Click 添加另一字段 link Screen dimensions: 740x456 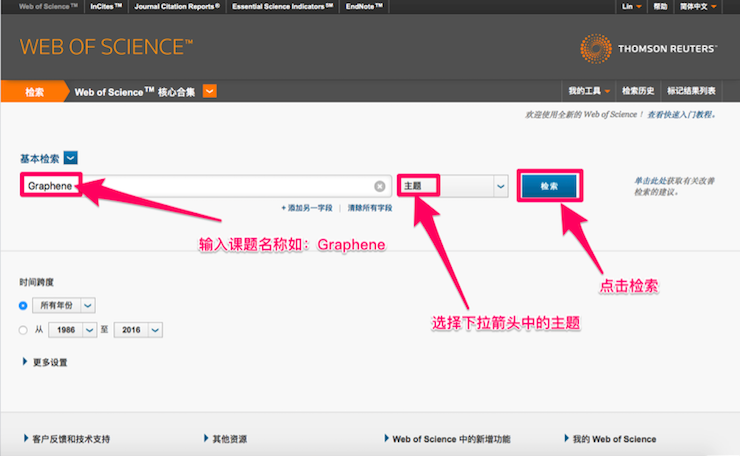(x=312, y=207)
